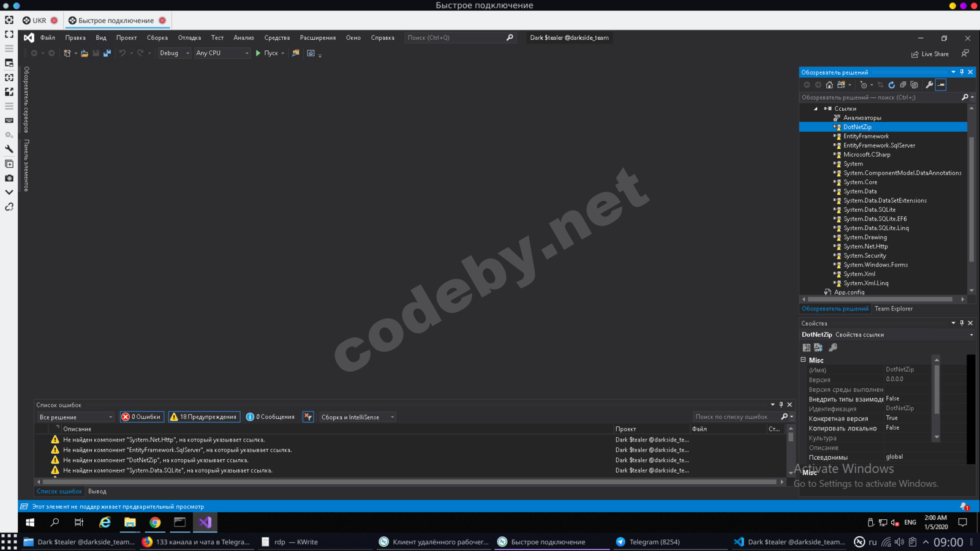Start debugging with the green Пуск button
Image resolution: width=980 pixels, height=551 pixels.
pyautogui.click(x=266, y=53)
